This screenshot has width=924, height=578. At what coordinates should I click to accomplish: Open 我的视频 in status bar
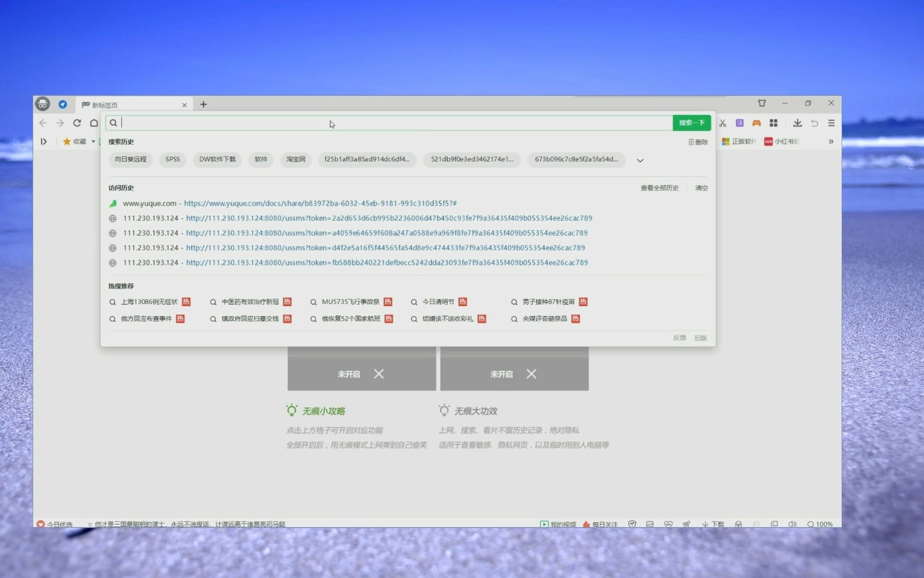pos(558,524)
